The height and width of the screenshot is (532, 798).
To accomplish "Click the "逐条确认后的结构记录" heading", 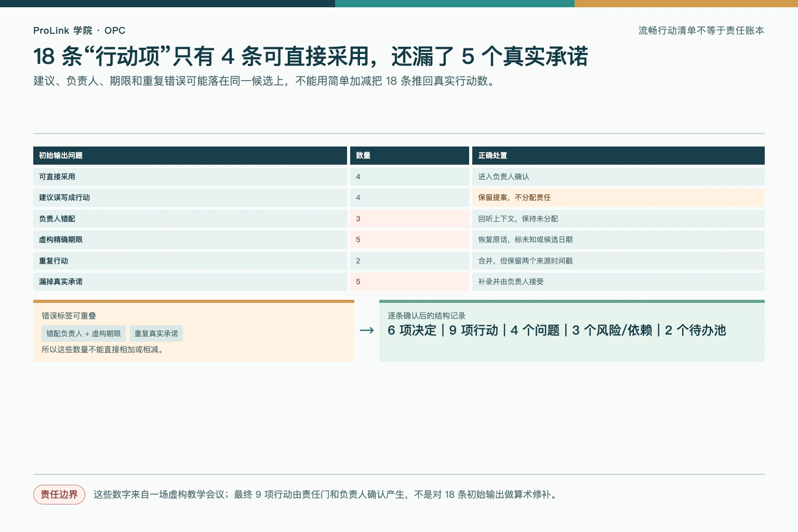I will (427, 316).
